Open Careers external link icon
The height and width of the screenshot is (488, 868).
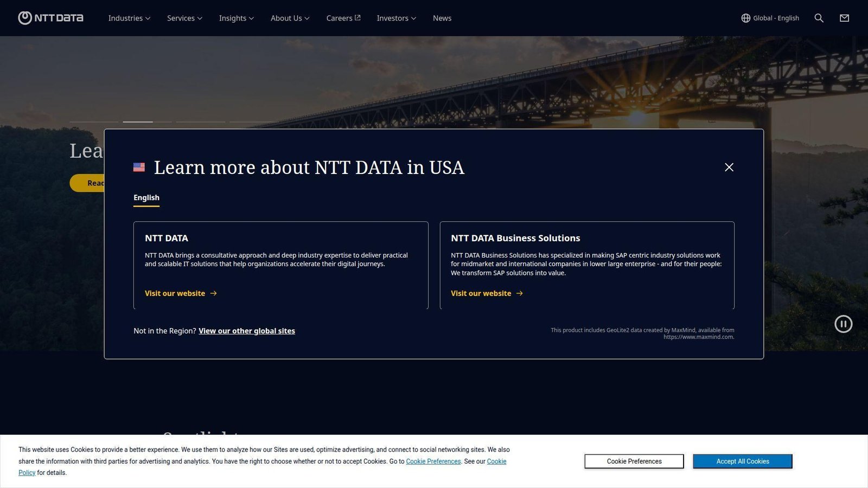point(358,18)
